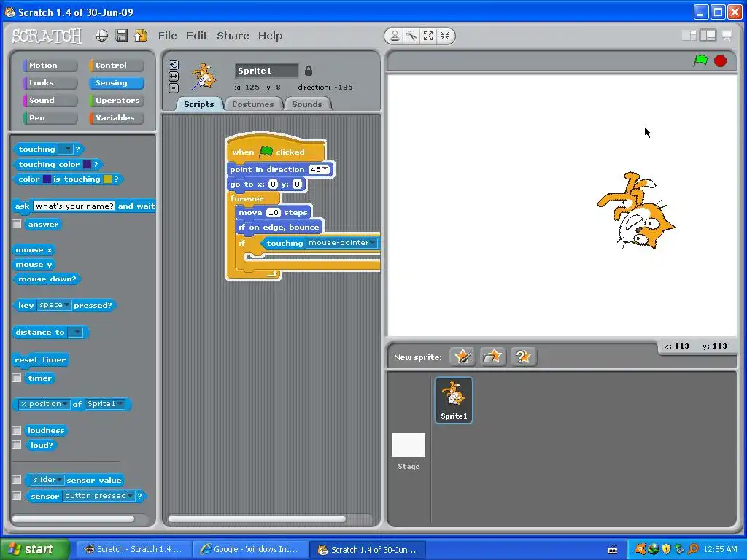Select the delete scissors tool

411,36
